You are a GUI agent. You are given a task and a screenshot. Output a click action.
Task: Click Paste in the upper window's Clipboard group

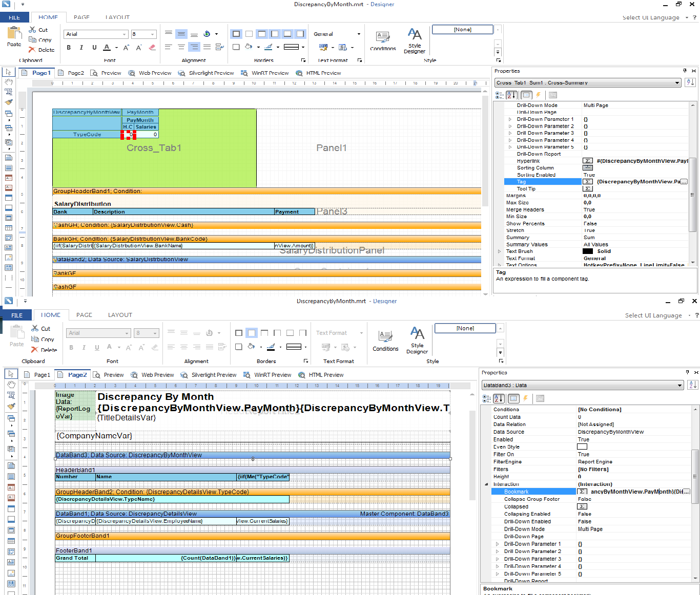click(14, 37)
